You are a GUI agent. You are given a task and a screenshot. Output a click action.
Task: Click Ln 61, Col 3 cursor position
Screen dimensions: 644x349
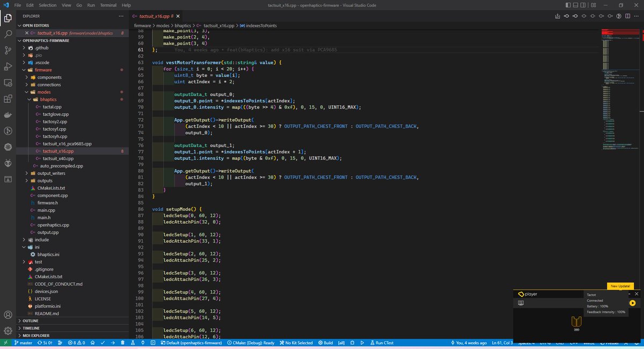point(503,343)
